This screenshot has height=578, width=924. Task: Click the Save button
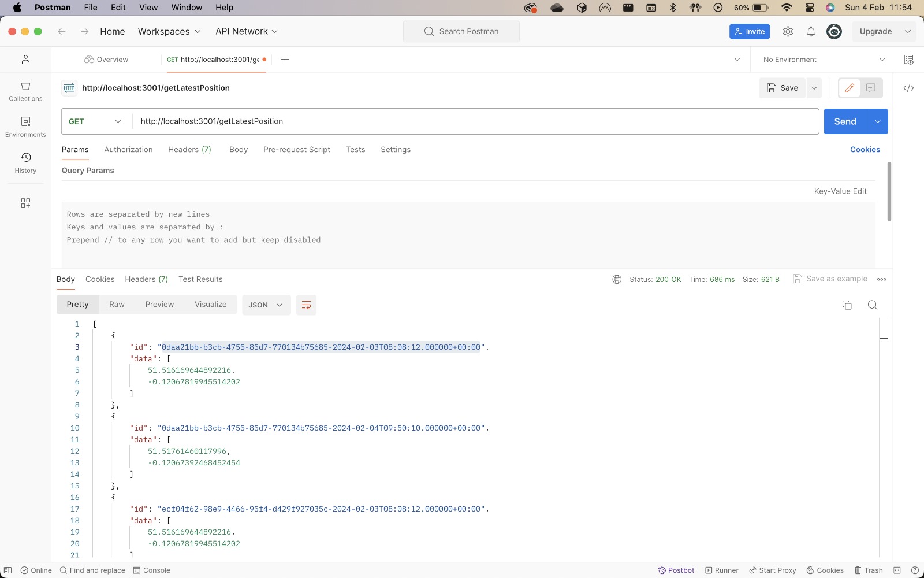pos(783,88)
